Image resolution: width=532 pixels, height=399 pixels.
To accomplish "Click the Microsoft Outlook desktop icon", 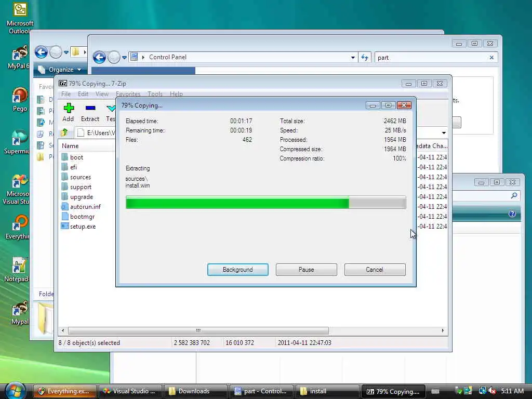I will 20,18.
